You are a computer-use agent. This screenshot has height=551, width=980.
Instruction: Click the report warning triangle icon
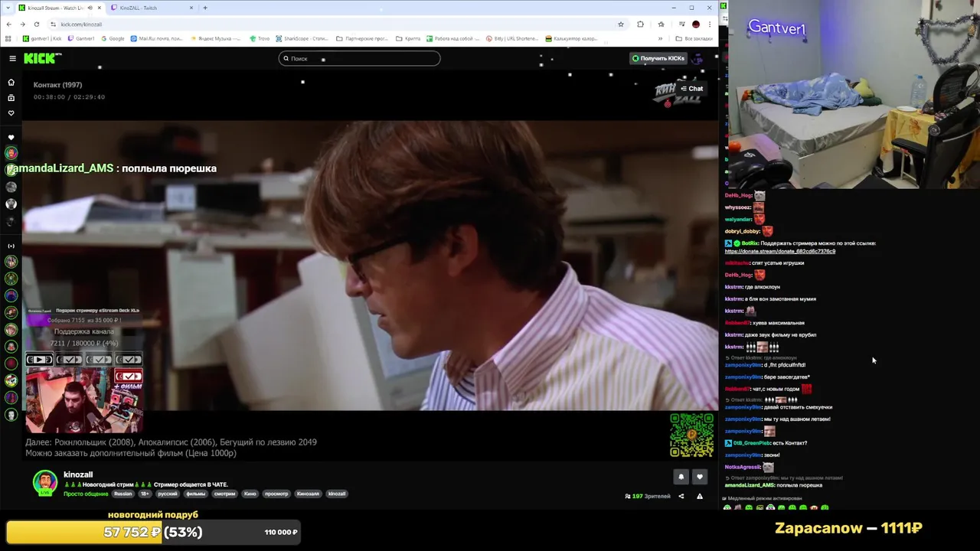pyautogui.click(x=699, y=496)
